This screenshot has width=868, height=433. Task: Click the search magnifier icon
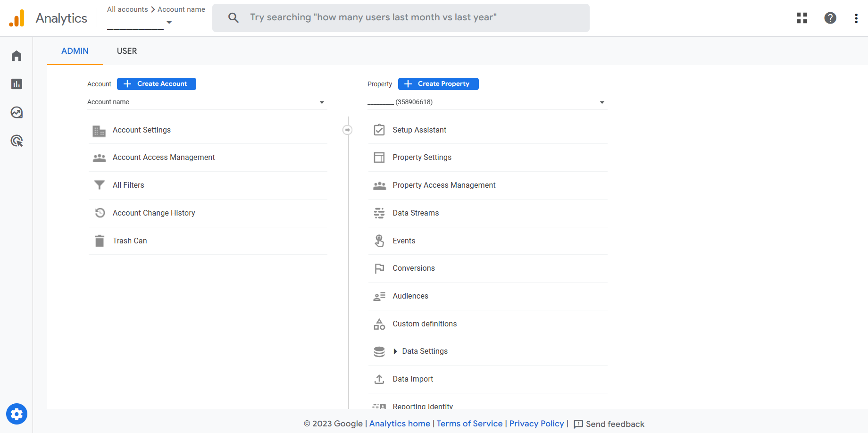[233, 18]
